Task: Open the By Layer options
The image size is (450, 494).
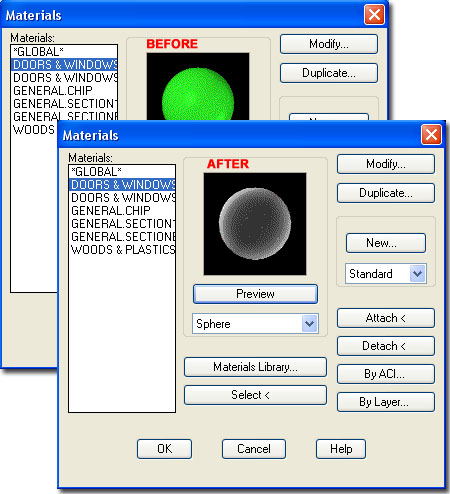Action: pos(386,402)
